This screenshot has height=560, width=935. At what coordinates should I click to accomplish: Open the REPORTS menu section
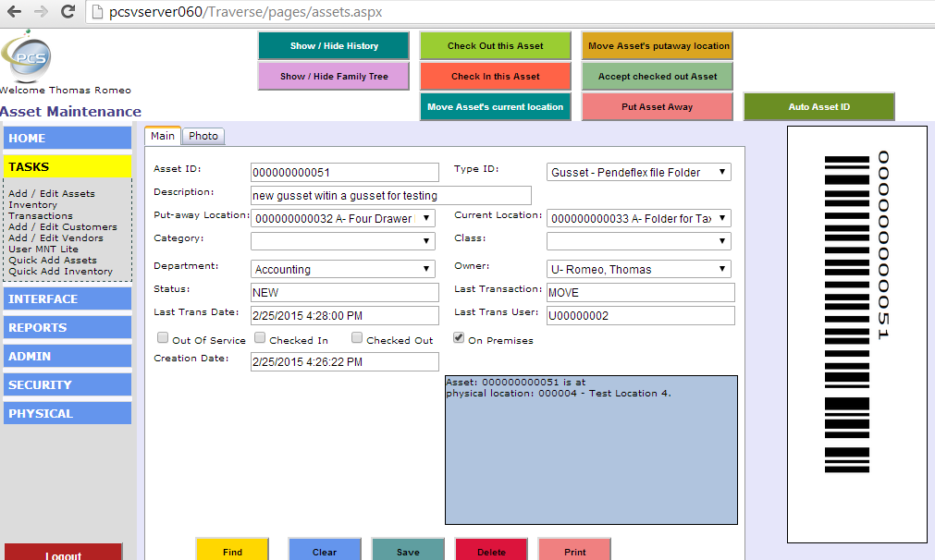coord(68,327)
